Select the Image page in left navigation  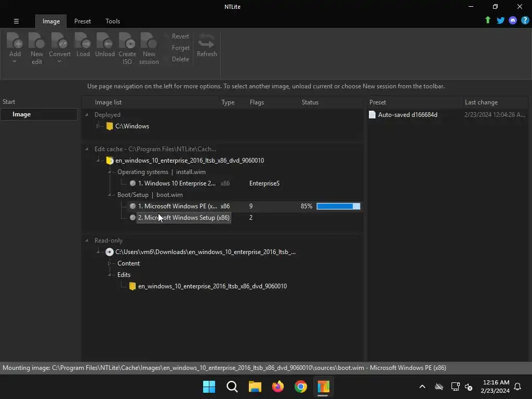tap(38, 114)
